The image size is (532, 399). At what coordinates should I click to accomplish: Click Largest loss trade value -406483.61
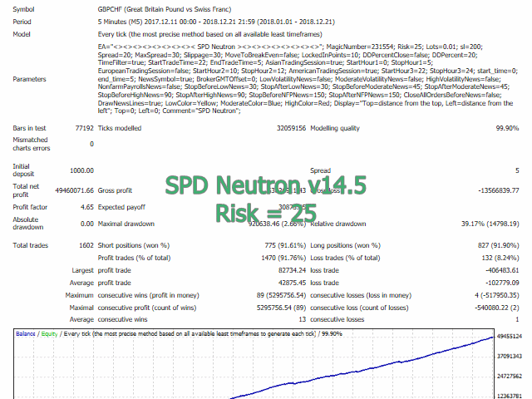502,271
